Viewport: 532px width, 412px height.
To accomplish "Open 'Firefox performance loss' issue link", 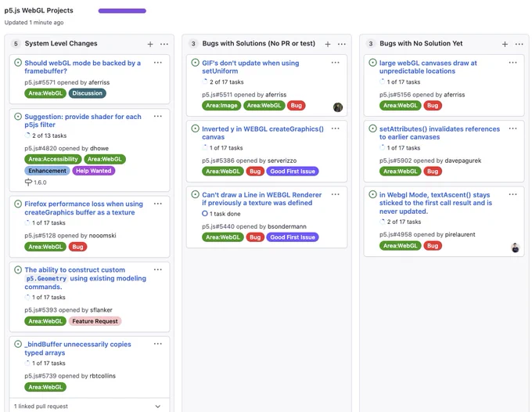I will pyautogui.click(x=84, y=208).
